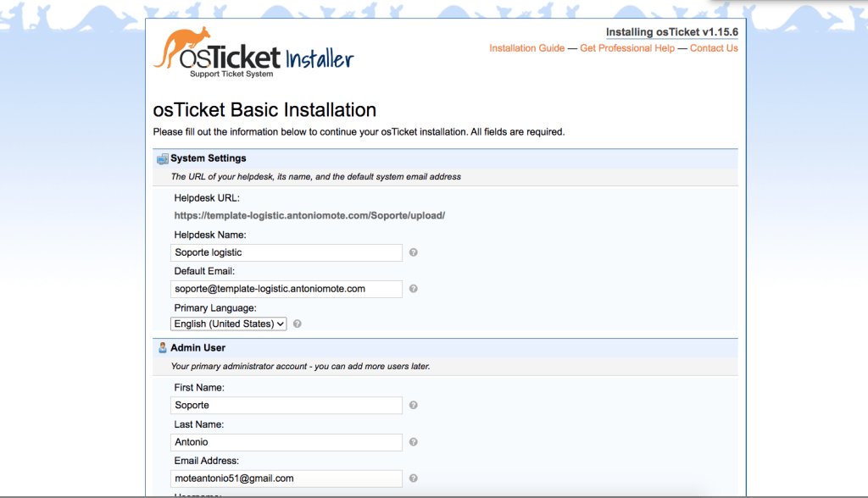868x498 pixels.
Task: Click the help icon beside First Name
Action: point(413,405)
